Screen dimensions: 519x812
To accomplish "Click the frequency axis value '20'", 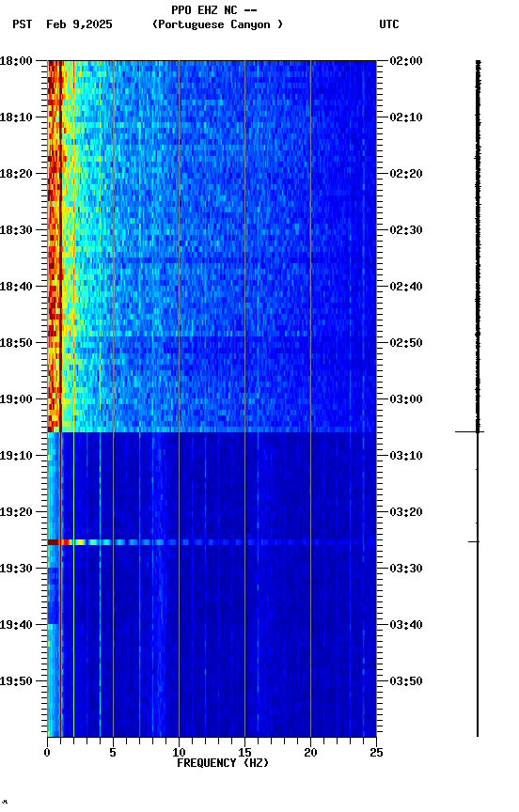I will click(310, 753).
